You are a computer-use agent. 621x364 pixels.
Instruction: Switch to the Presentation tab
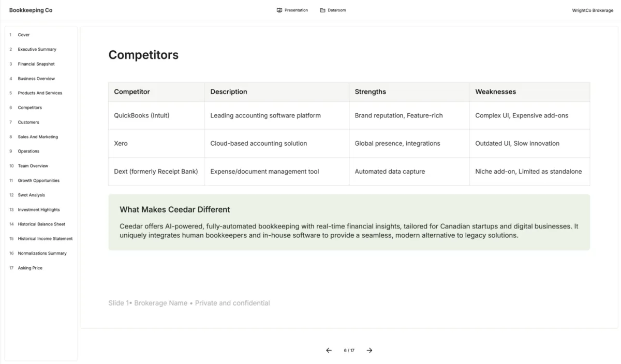tap(292, 10)
